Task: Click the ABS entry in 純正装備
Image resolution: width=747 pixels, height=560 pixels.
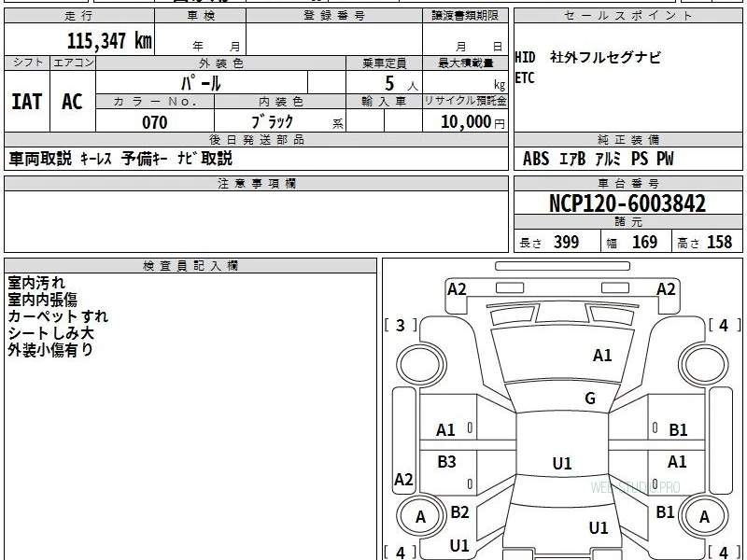Action: tap(536, 159)
